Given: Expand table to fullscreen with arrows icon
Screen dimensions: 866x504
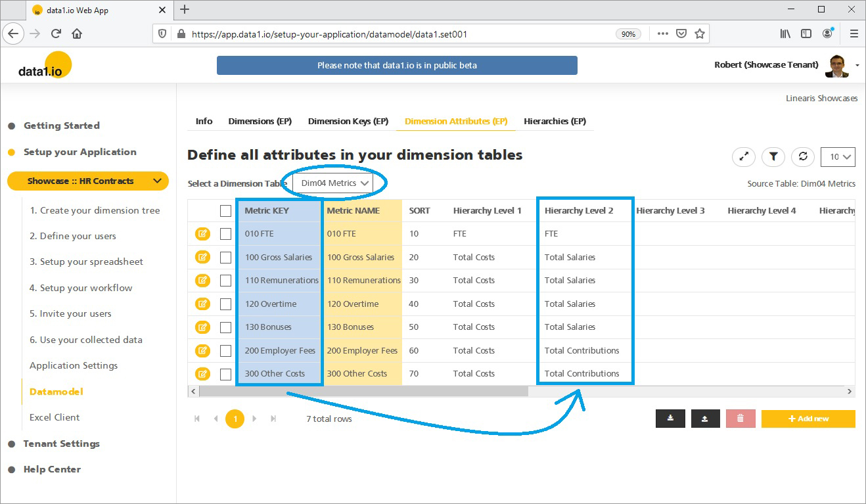Looking at the screenshot, I should (x=744, y=157).
